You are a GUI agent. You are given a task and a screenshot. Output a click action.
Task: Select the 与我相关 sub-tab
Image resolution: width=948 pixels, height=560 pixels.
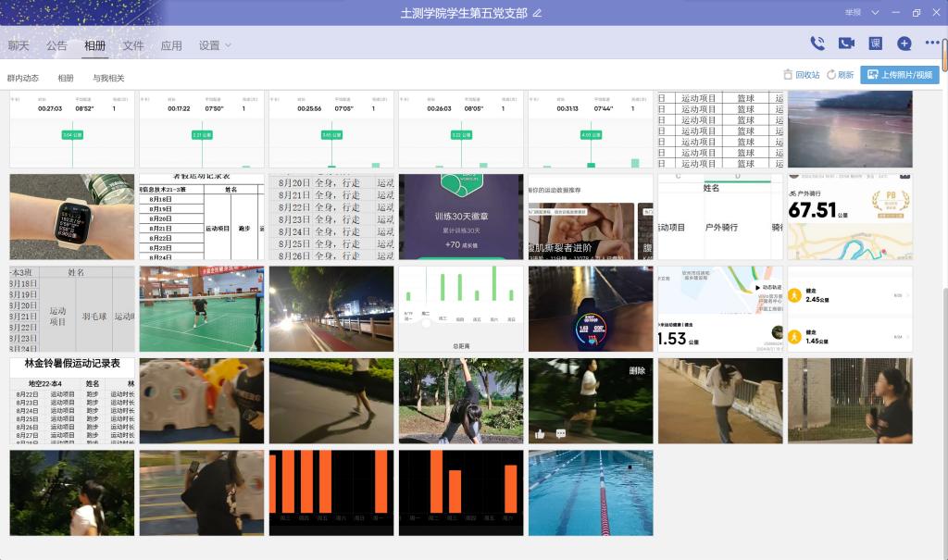pos(108,79)
